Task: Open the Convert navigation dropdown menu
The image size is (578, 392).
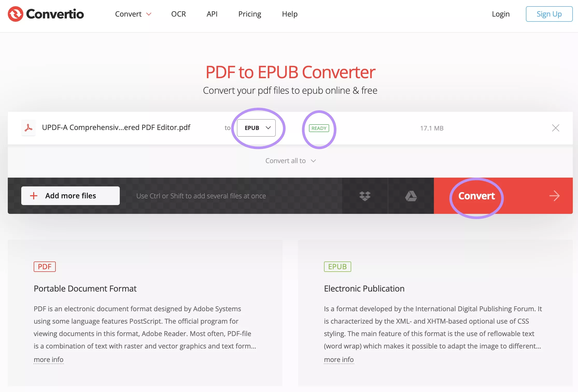Action: (x=131, y=13)
